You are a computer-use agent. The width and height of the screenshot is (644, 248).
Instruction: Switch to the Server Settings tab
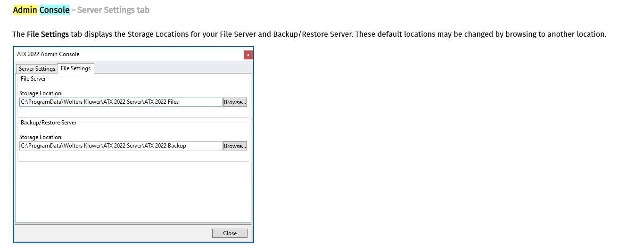pos(37,69)
